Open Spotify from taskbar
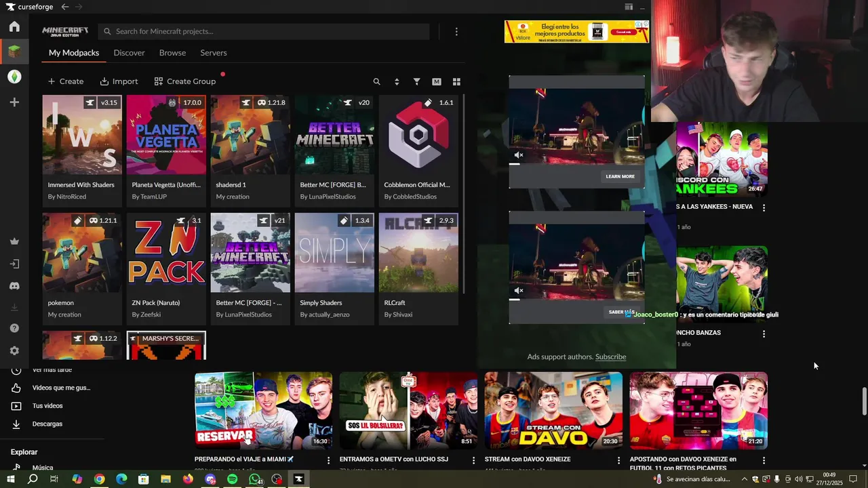This screenshot has height=488, width=868. (x=232, y=479)
